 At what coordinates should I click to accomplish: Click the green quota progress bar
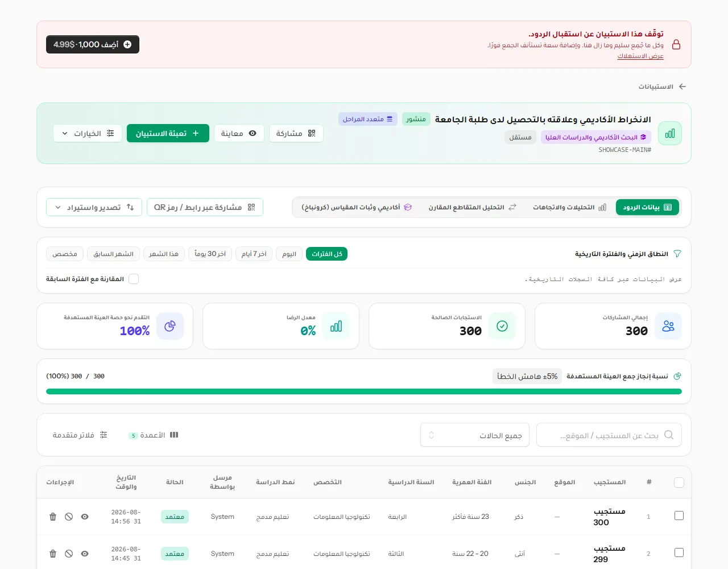364,391
